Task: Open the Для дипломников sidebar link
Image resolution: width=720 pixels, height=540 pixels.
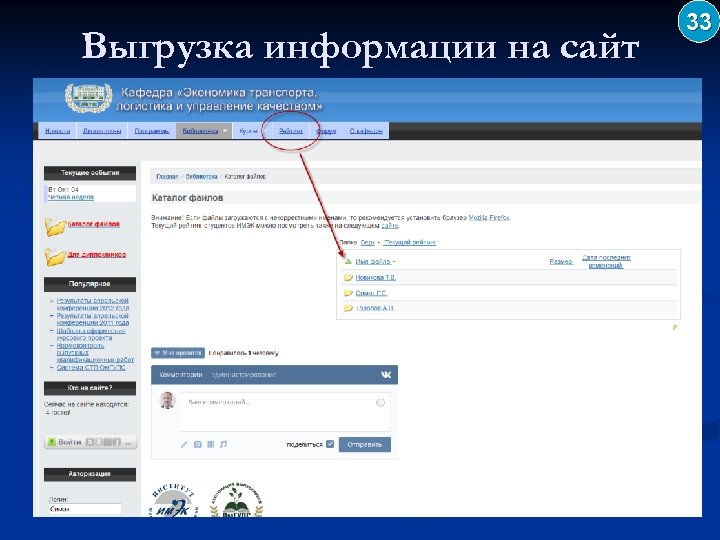Action: point(97,254)
